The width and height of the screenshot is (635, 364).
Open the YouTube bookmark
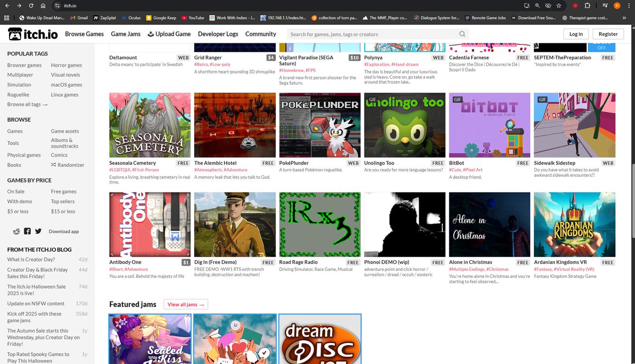pos(193,17)
